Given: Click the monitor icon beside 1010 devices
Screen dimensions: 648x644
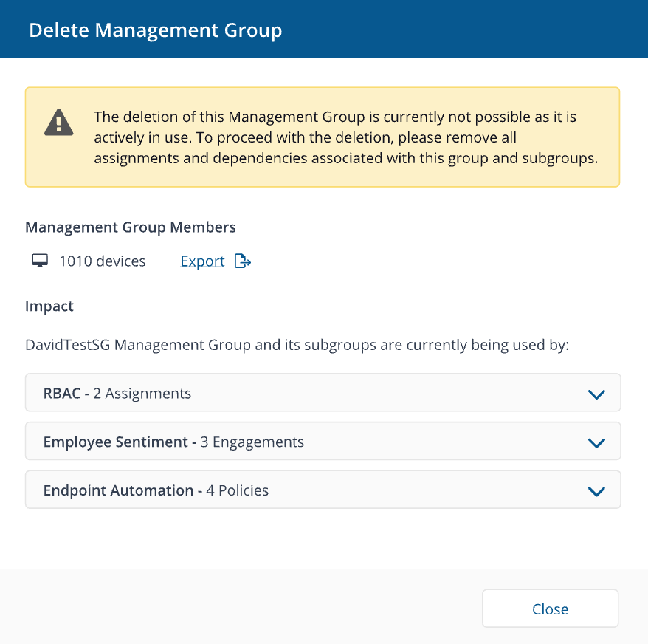Looking at the screenshot, I should (41, 261).
